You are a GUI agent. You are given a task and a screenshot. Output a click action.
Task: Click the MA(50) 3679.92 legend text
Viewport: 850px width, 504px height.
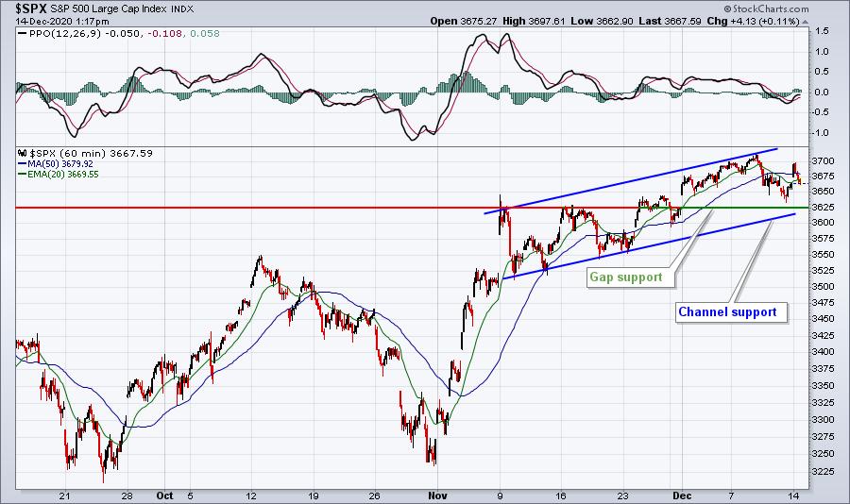(59, 163)
